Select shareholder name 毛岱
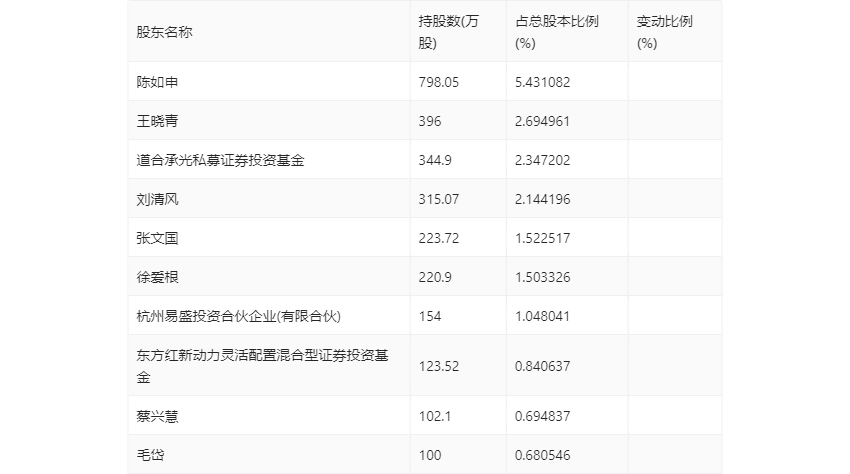850x474 pixels. [x=150, y=455]
